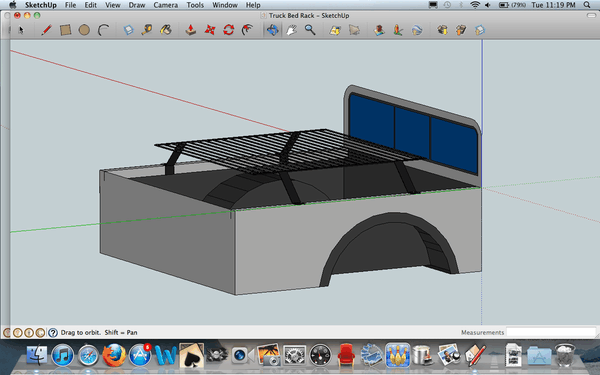Open the Draw menu
Image resolution: width=600 pixels, height=375 pixels.
(x=137, y=5)
